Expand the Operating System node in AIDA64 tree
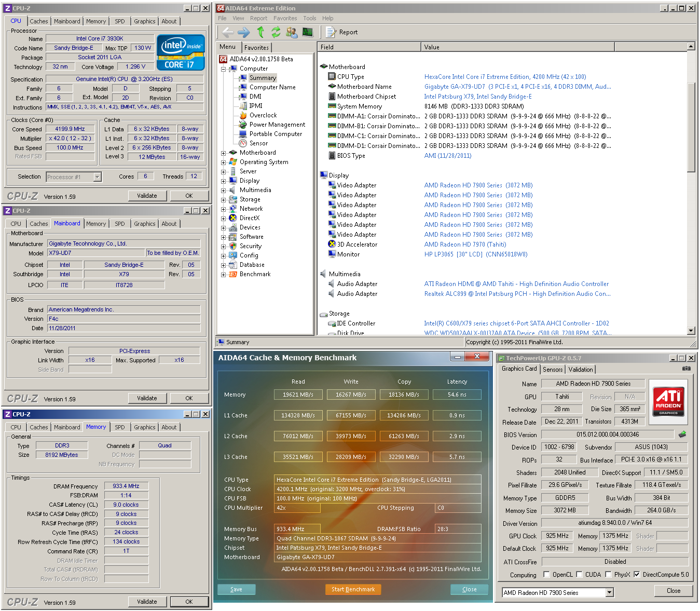Screen dimensions: 700x611 point(223,162)
